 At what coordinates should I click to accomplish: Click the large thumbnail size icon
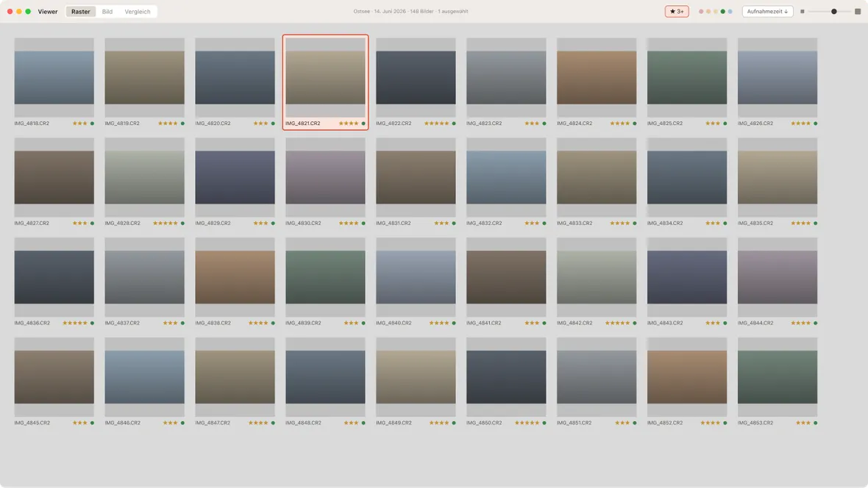[858, 12]
